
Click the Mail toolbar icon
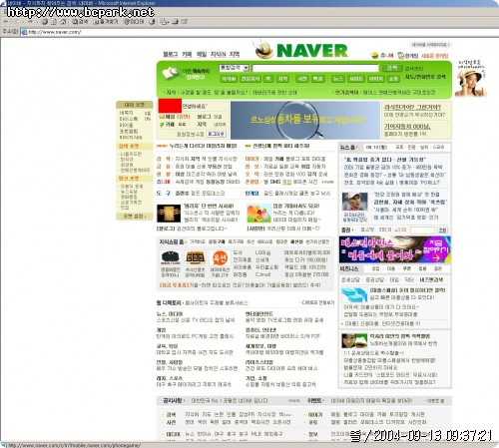(x=164, y=22)
